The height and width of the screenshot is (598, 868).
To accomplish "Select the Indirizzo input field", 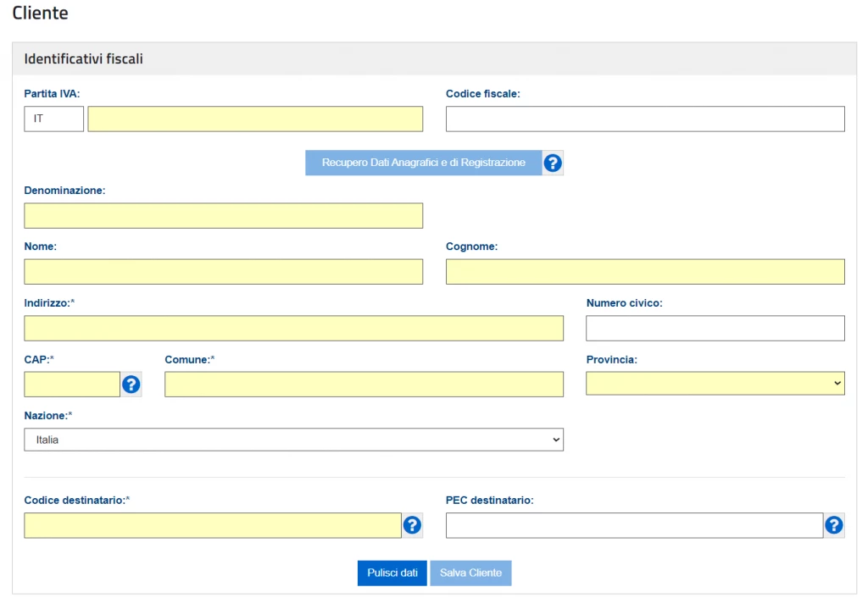I will (293, 328).
